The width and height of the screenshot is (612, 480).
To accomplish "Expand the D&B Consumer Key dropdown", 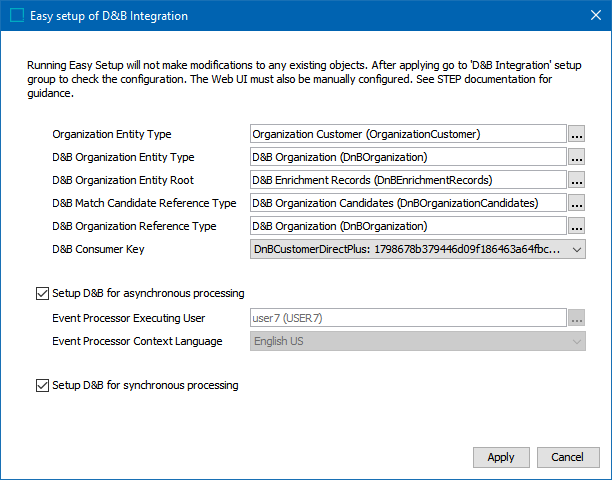I will tap(576, 249).
